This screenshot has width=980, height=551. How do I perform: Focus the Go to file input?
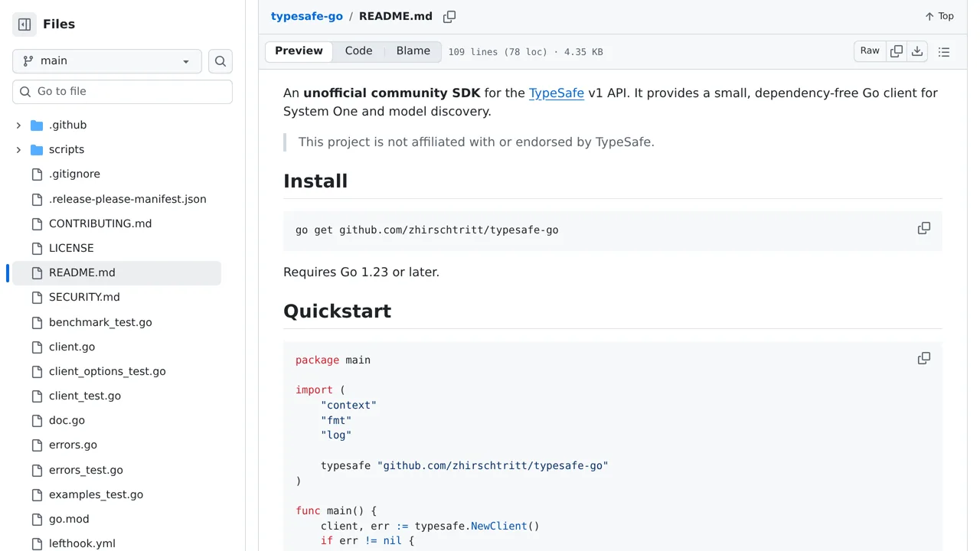click(122, 92)
